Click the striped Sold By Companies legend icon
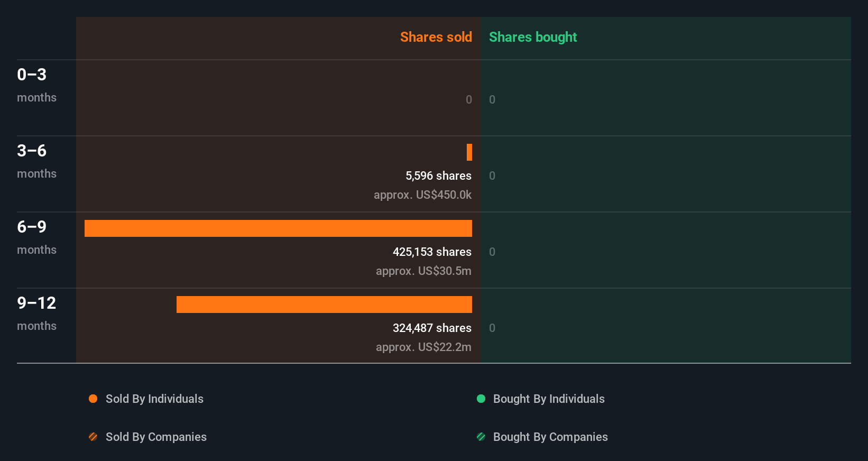Screen dimensions: 868x461 [x=93, y=437]
